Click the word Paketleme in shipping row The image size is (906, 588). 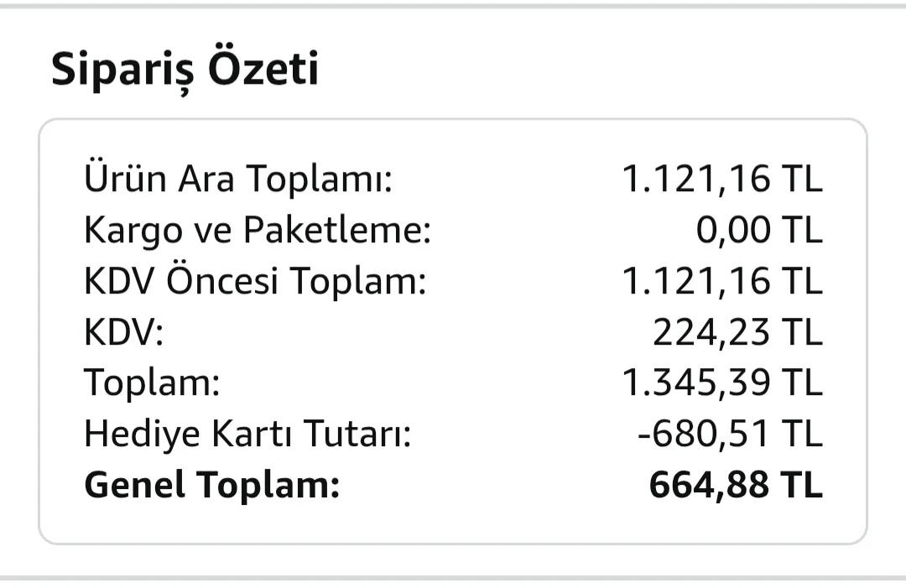[337, 230]
